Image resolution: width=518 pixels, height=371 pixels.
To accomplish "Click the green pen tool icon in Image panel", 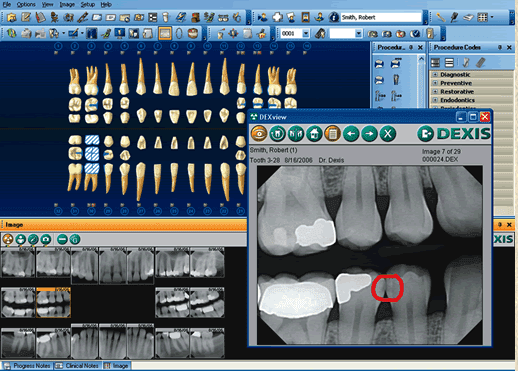I will click(x=33, y=239).
